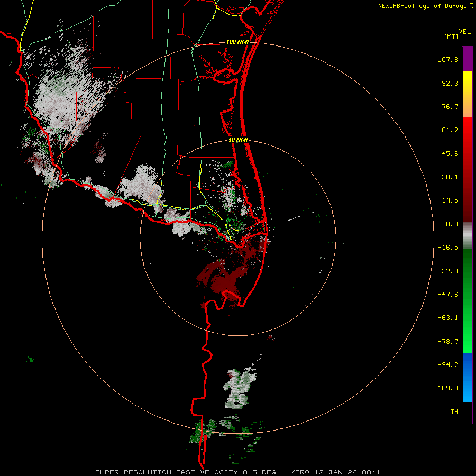Click the 107.8 legend value
The height and width of the screenshot is (476, 476).
pyautogui.click(x=448, y=59)
